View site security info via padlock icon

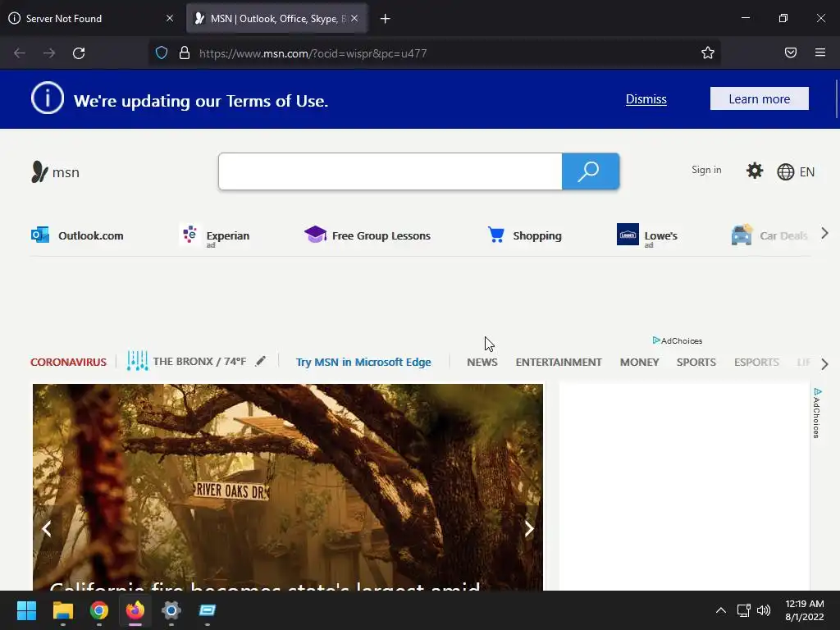pyautogui.click(x=185, y=53)
